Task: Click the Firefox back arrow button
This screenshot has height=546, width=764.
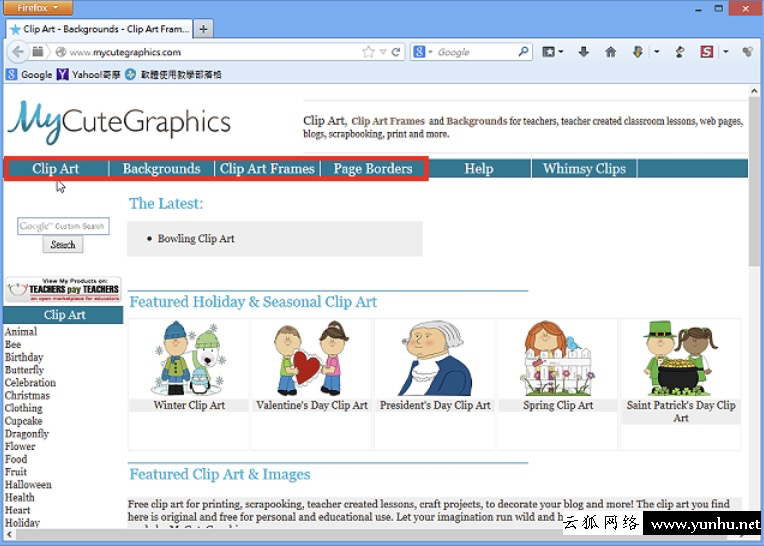Action: point(18,52)
